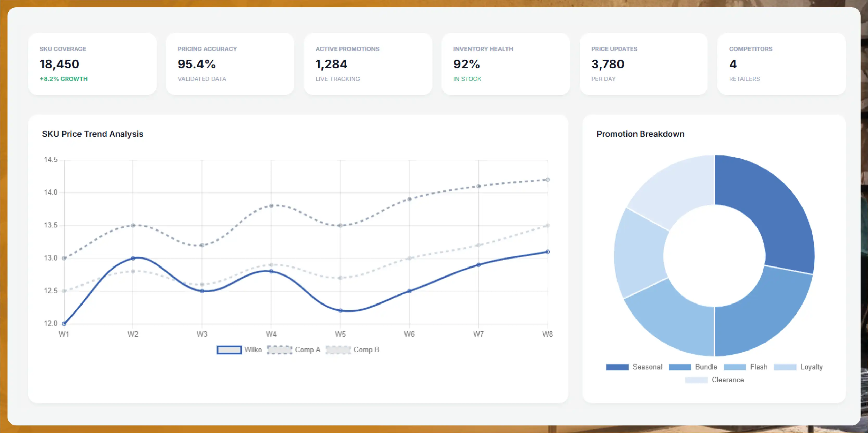Open the Price Updates card
868x433 pixels.
(644, 64)
